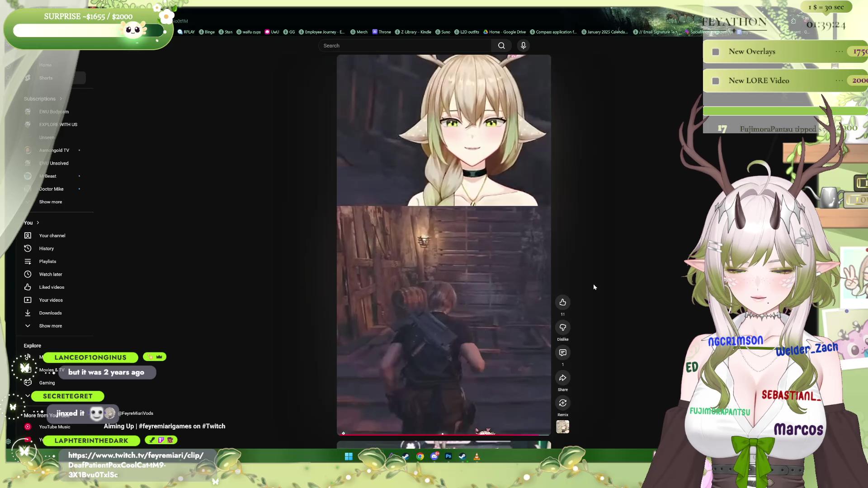868x488 pixels.
Task: Open New Overlays options ellipsis
Action: (x=839, y=52)
